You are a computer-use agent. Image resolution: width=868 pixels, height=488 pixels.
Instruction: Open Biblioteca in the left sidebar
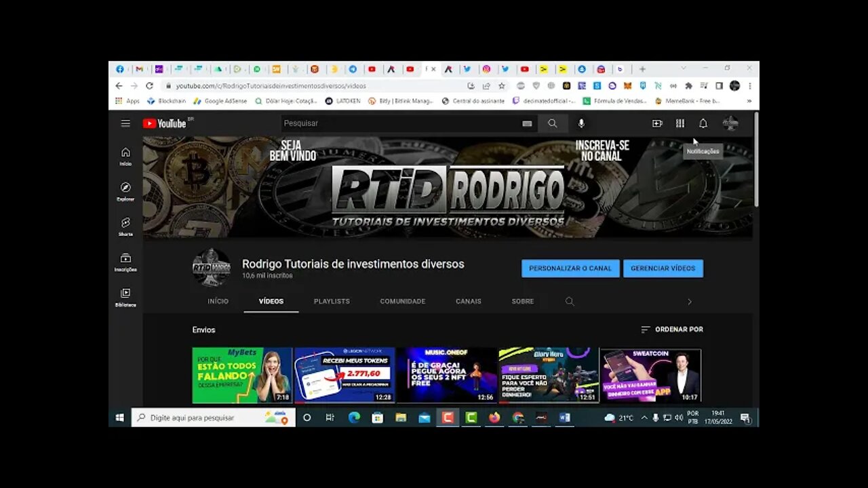(125, 298)
